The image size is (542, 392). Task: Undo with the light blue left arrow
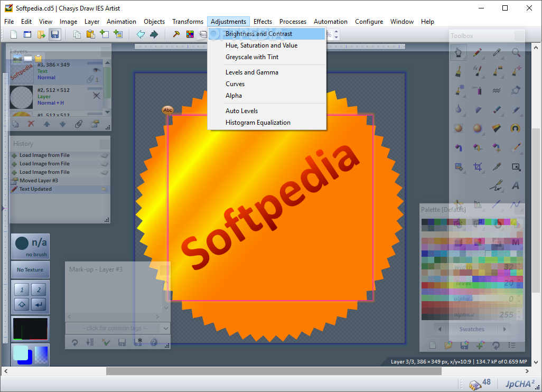[x=141, y=34]
